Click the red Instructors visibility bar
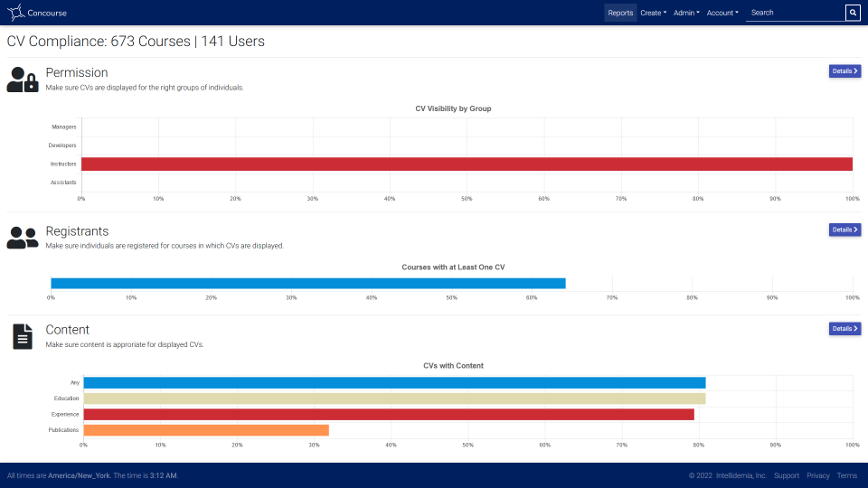The width and height of the screenshot is (868, 488). tap(467, 164)
